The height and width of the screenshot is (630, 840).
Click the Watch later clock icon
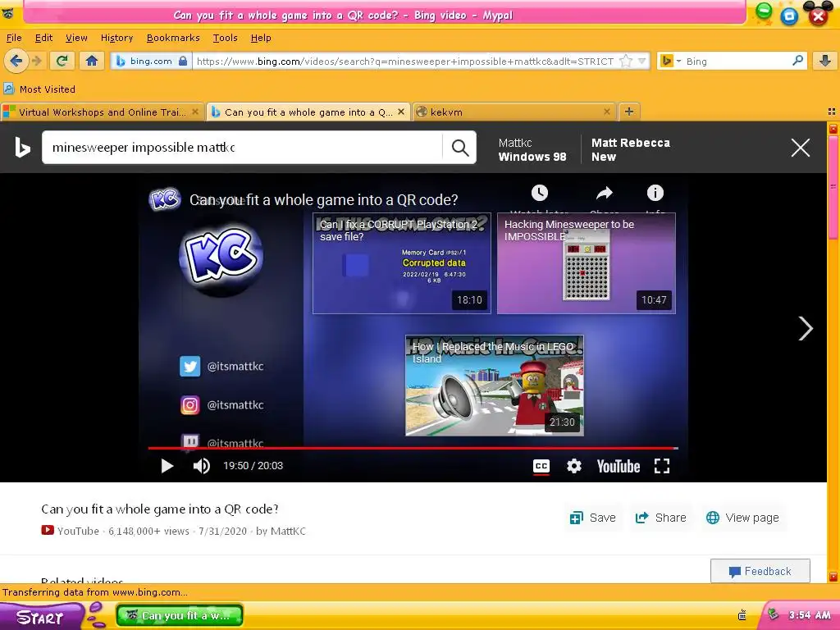[540, 193]
